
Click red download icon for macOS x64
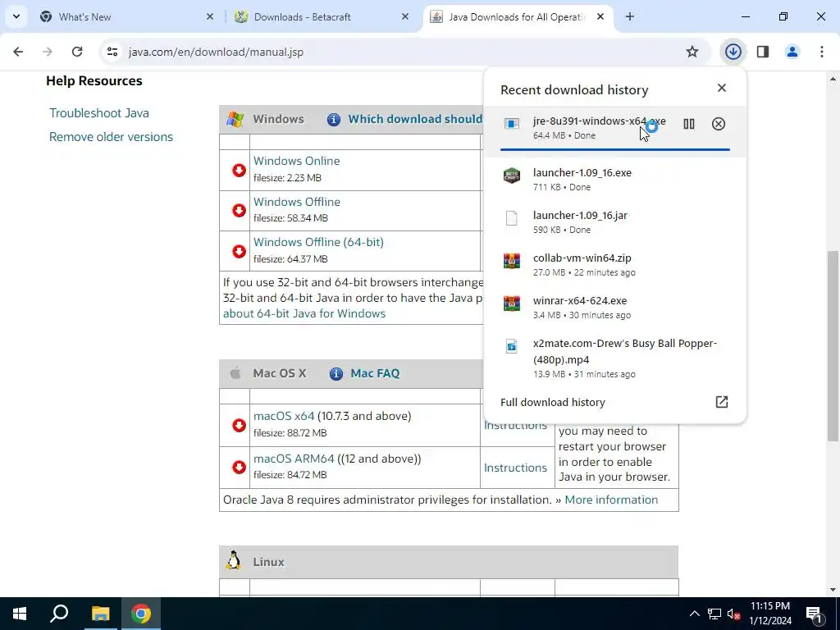(239, 425)
